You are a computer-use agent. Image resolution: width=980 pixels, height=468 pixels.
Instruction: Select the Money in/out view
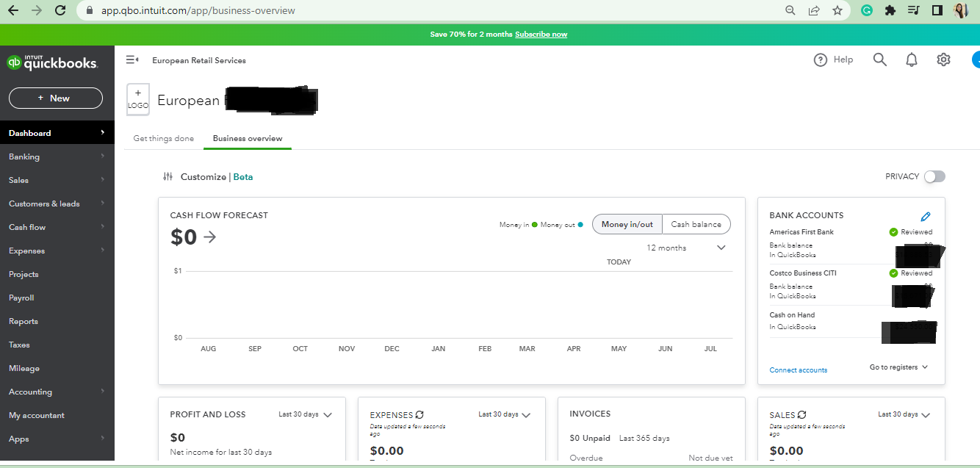coord(627,225)
